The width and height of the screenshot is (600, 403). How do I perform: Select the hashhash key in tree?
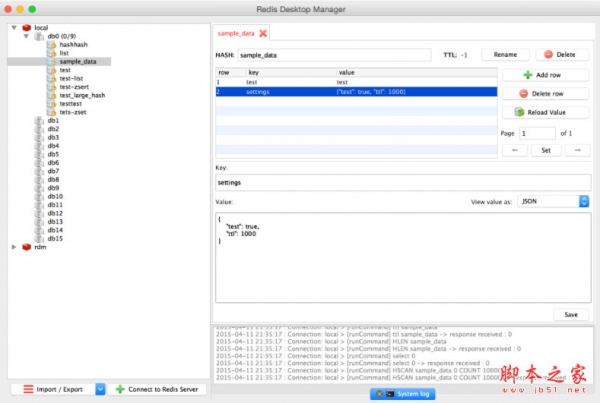[73, 45]
